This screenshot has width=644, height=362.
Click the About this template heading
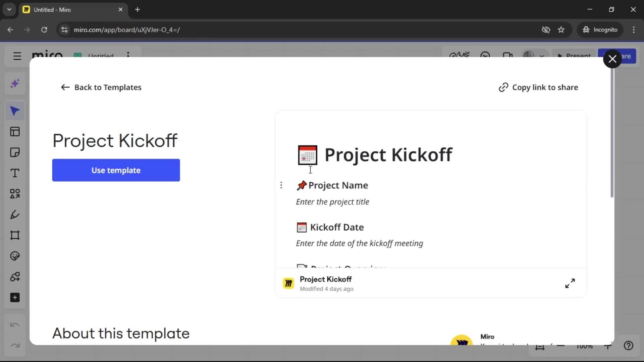pos(121,334)
